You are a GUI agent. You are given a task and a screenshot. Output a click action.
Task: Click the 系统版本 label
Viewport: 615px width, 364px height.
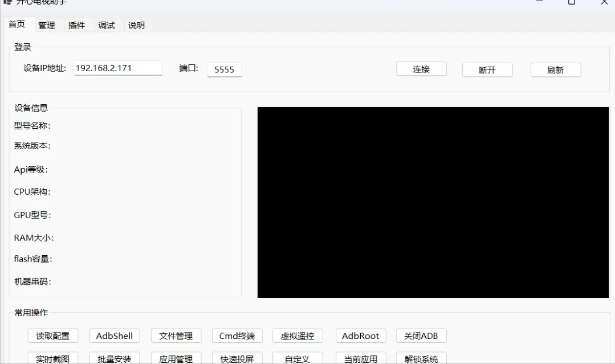tap(32, 146)
